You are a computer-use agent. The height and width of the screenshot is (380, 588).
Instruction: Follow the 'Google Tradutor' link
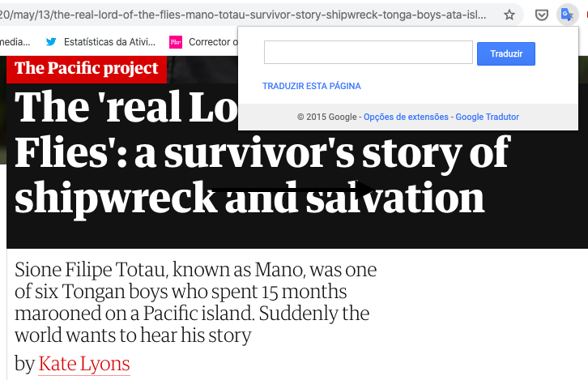[x=487, y=117]
